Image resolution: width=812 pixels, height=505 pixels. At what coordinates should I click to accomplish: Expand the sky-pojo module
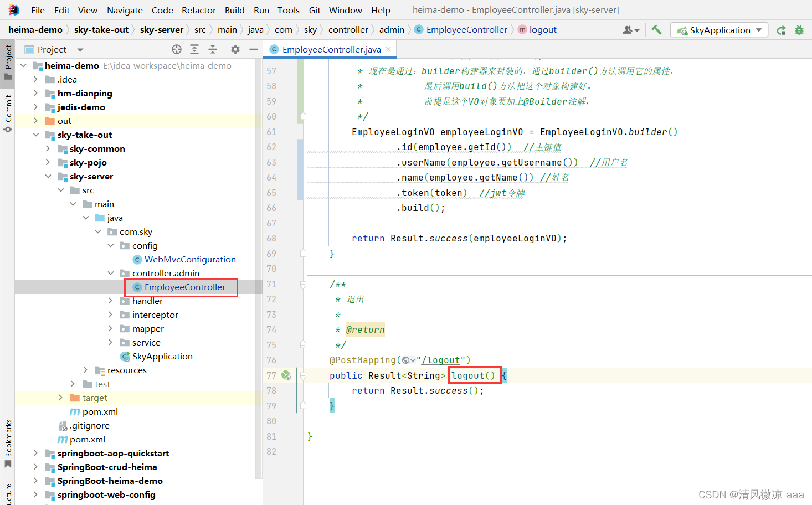point(48,162)
